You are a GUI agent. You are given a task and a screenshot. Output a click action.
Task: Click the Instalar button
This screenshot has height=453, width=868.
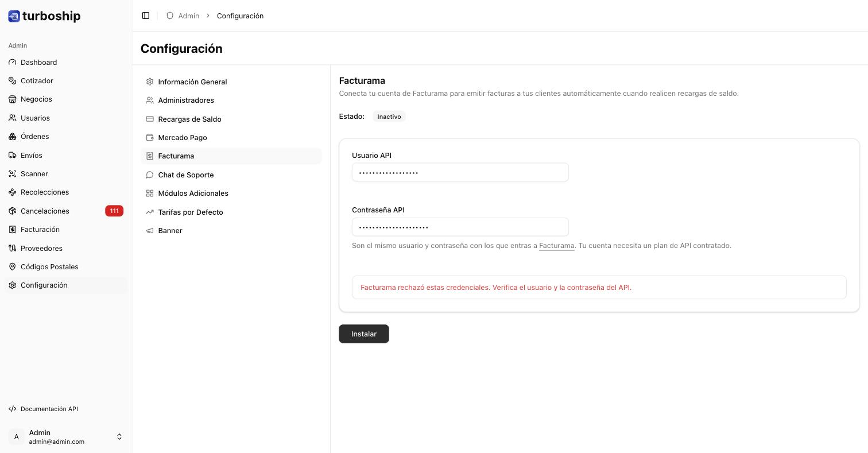pos(364,334)
